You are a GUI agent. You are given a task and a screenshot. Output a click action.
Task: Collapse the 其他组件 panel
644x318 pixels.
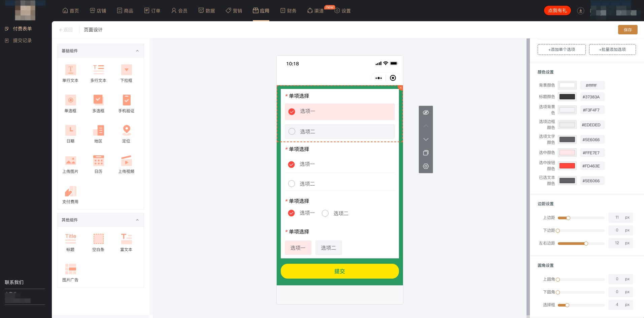[x=137, y=220]
